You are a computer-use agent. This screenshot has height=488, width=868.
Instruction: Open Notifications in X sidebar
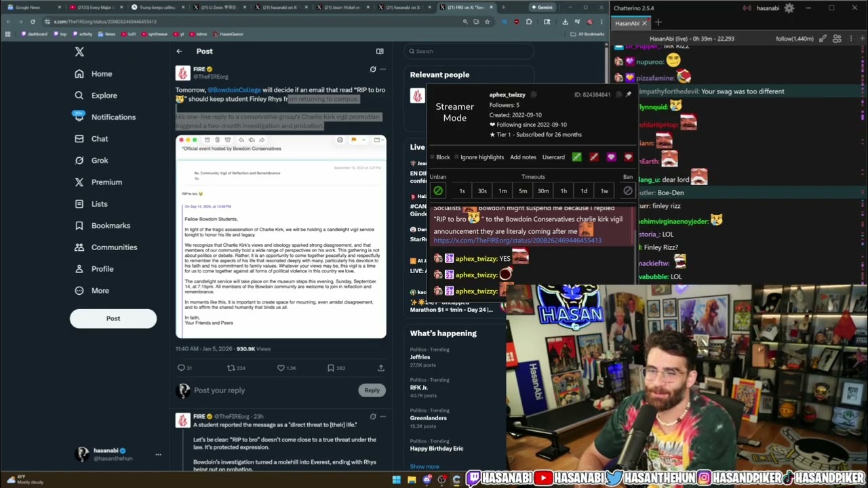tap(105, 117)
